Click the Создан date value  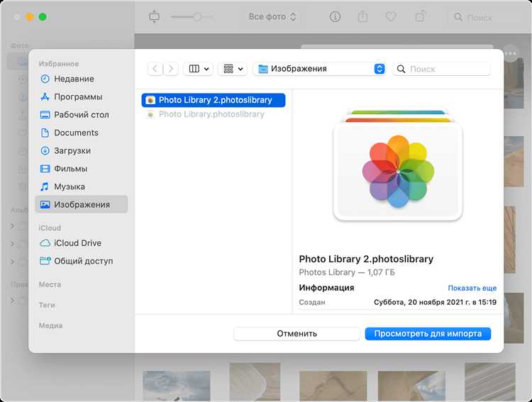coord(435,302)
